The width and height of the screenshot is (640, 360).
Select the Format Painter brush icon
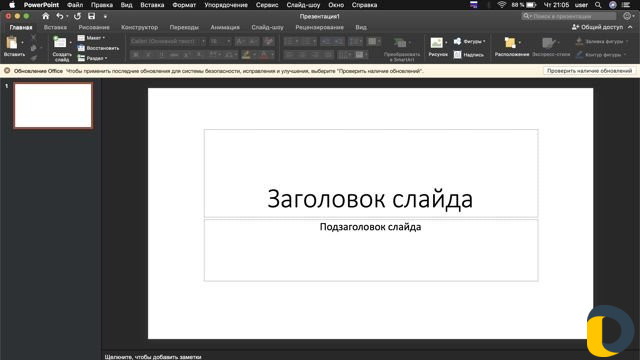tap(33, 58)
